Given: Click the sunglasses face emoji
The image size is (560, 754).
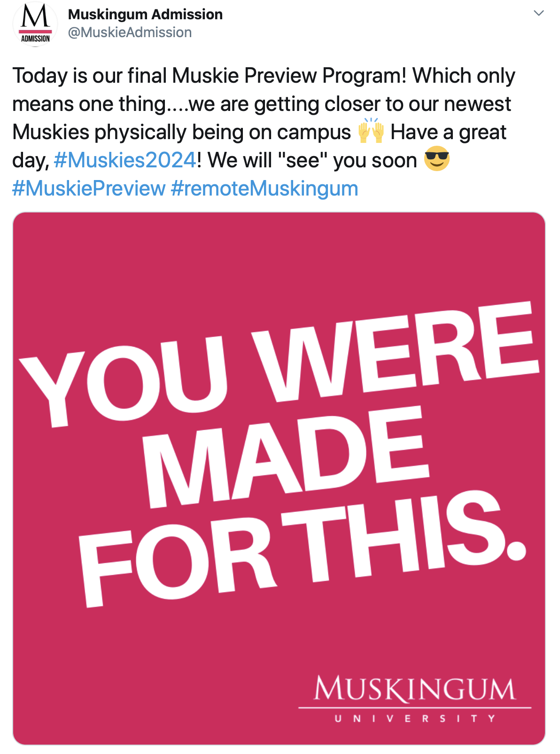Looking at the screenshot, I should pyautogui.click(x=437, y=159).
